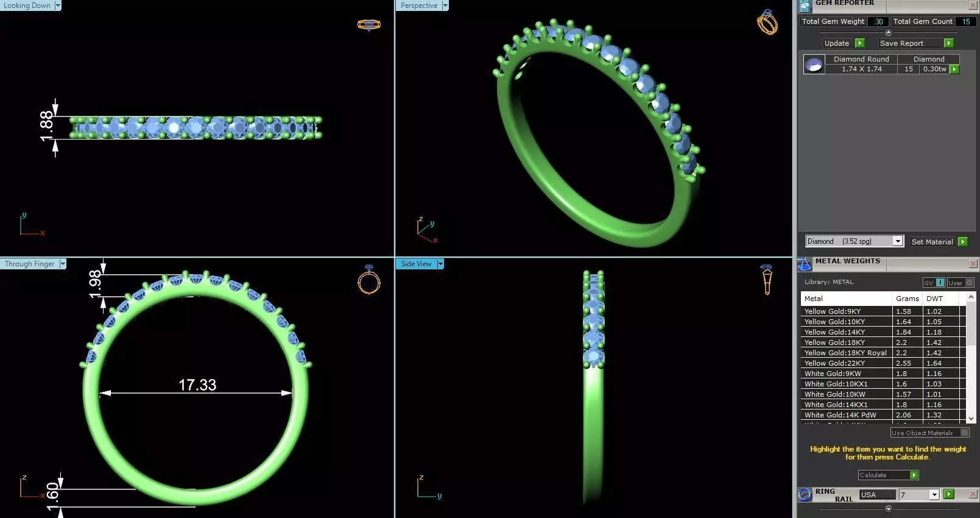Click the DWT column header
980x518 pixels.
click(x=941, y=299)
